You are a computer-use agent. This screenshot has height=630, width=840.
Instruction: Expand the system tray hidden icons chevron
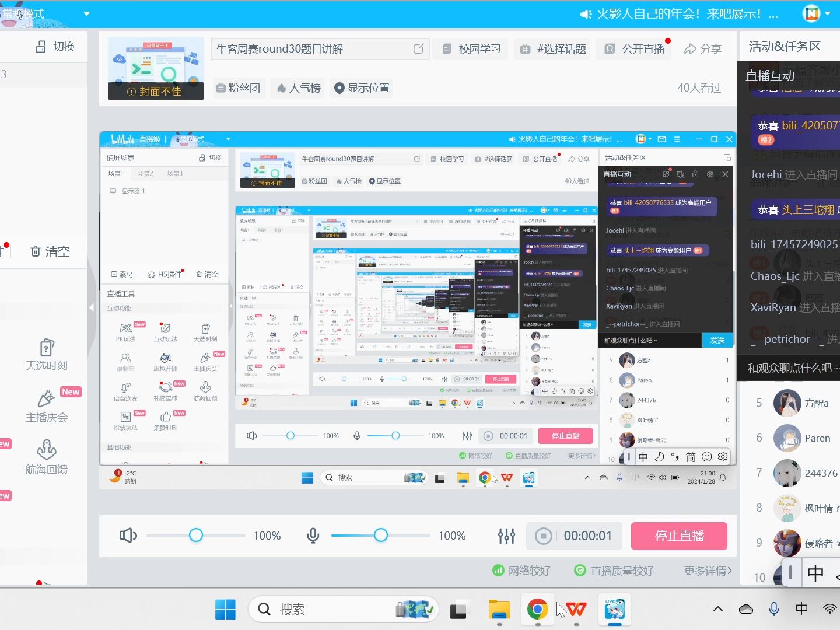[x=718, y=609]
